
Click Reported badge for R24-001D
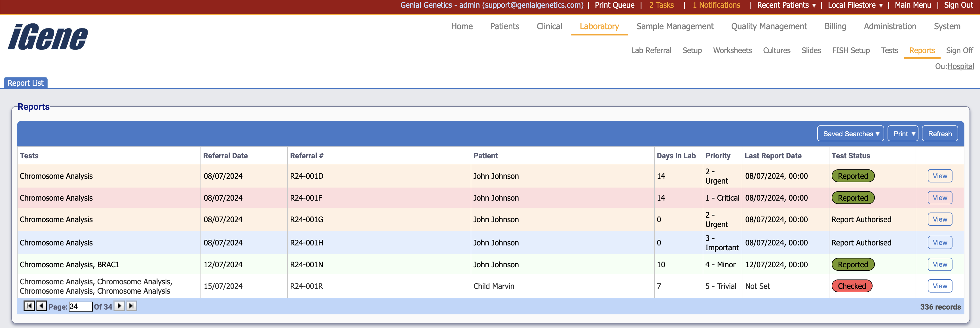[853, 176]
